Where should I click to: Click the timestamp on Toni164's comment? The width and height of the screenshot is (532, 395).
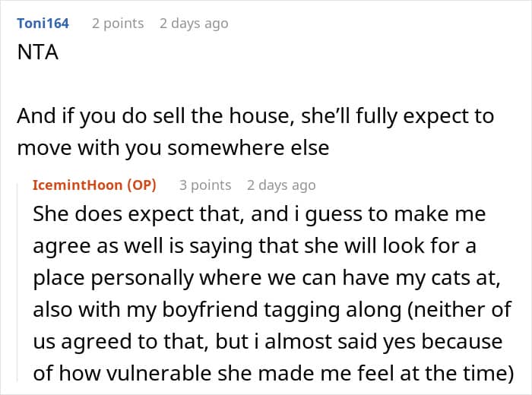[x=194, y=24]
